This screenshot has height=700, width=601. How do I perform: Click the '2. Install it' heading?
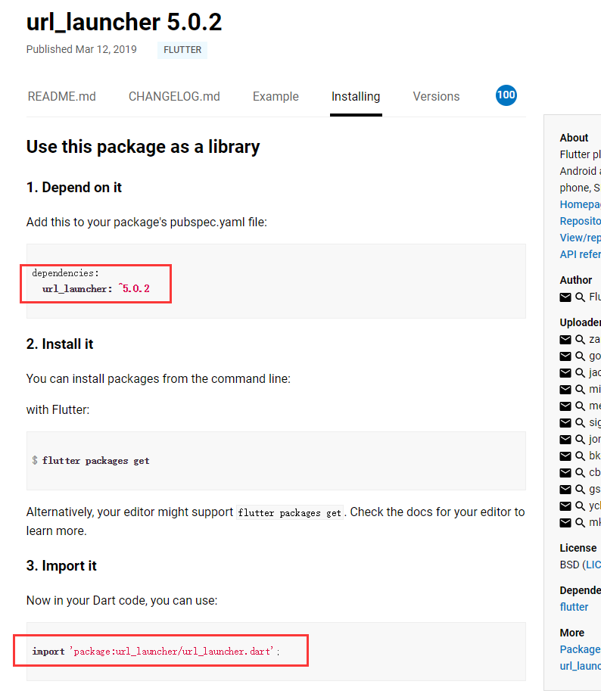(x=60, y=344)
